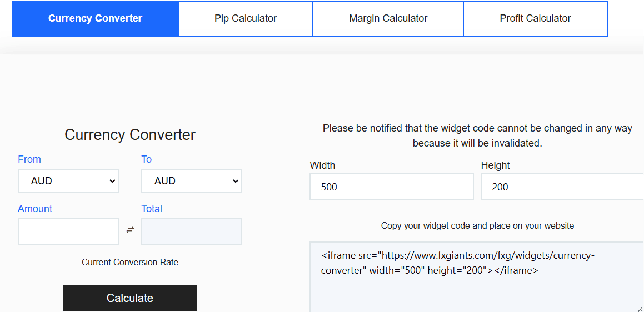
Task: Select the Profit Calculator tab
Action: coord(535,18)
